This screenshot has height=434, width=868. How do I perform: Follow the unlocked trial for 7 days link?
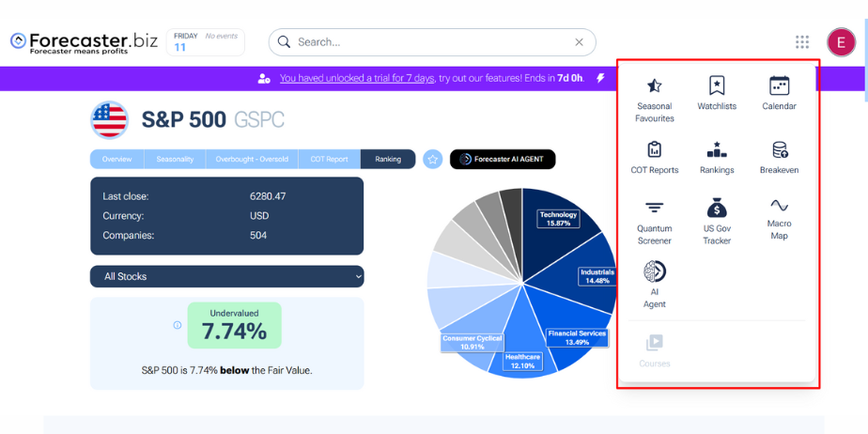point(357,78)
